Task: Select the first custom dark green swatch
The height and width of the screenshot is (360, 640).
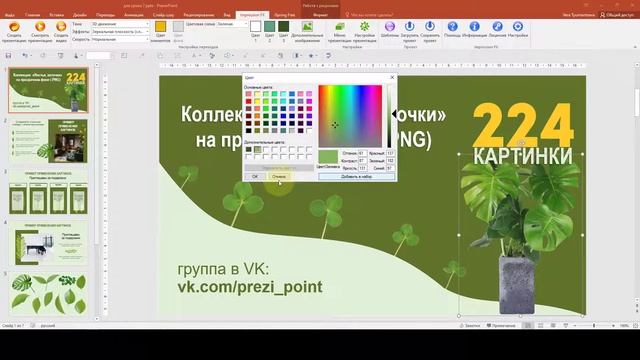Action: pos(249,149)
